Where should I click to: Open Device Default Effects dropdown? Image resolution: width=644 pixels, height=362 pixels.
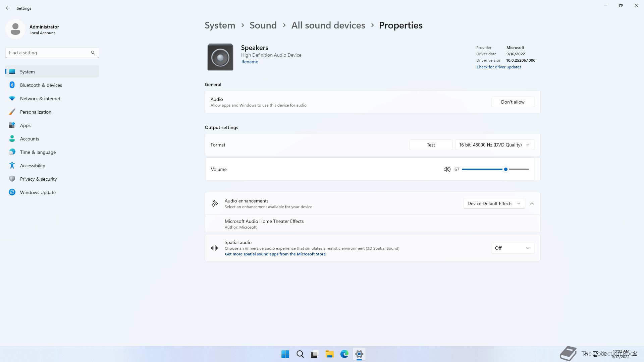(494, 204)
